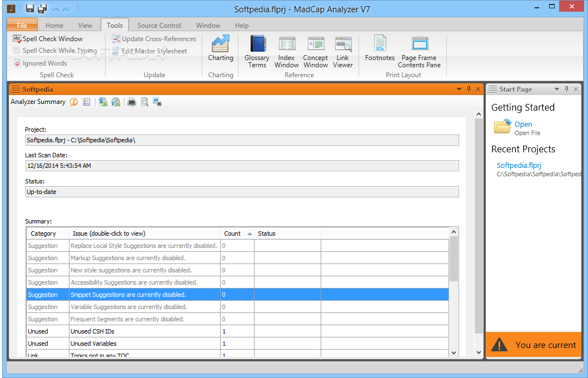Switch to the Home tab

point(54,25)
